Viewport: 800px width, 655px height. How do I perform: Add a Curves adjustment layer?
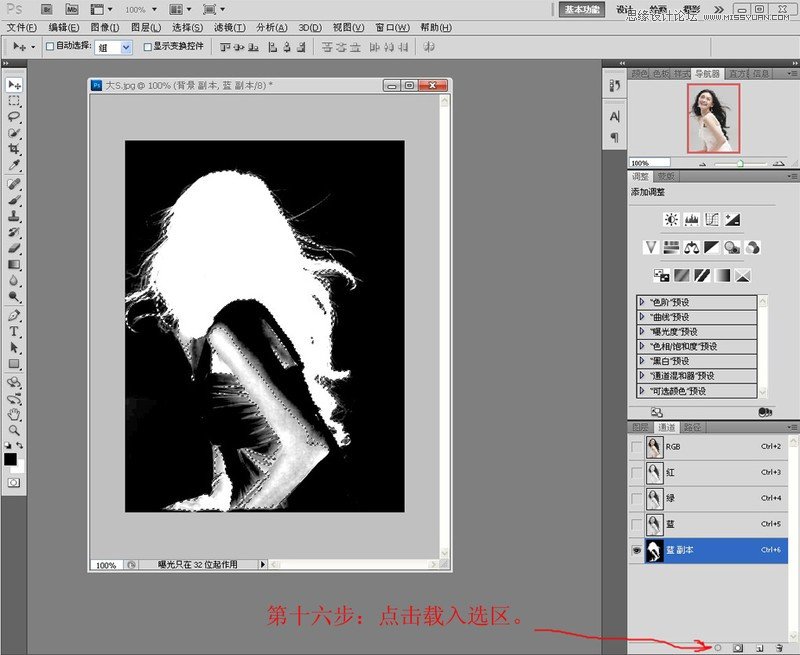click(x=711, y=220)
